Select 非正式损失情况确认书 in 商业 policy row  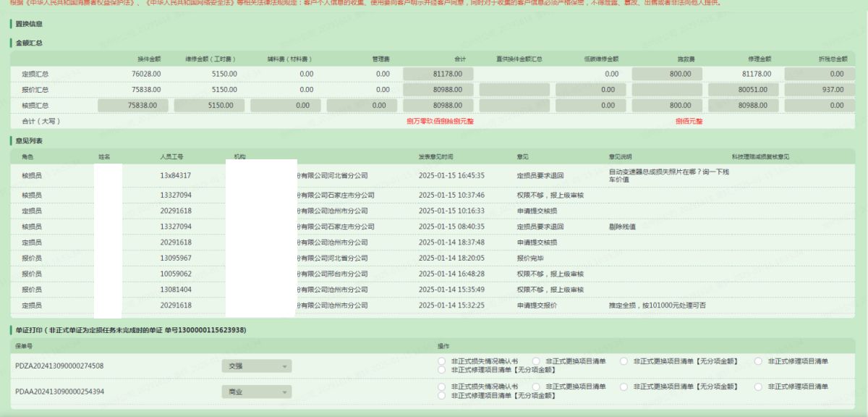pyautogui.click(x=441, y=387)
